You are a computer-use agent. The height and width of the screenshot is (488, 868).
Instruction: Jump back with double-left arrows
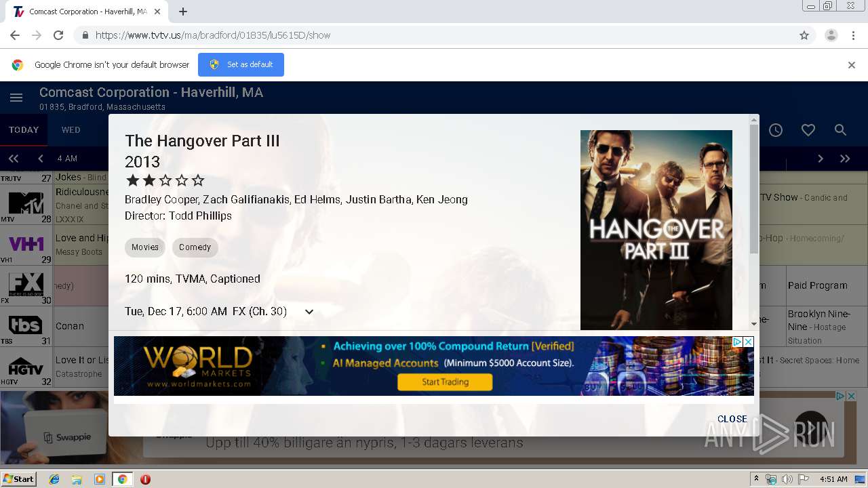click(x=14, y=159)
